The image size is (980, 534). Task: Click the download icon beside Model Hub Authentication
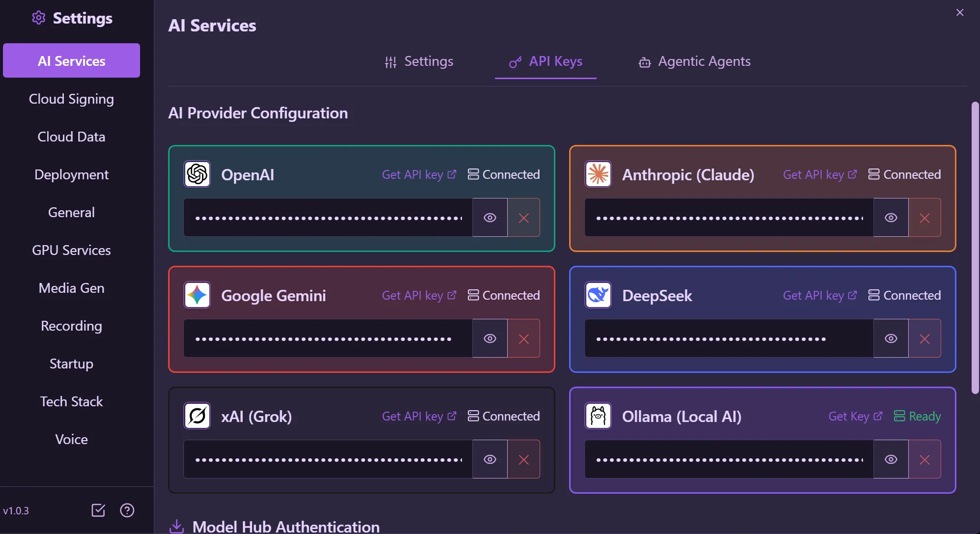click(176, 527)
